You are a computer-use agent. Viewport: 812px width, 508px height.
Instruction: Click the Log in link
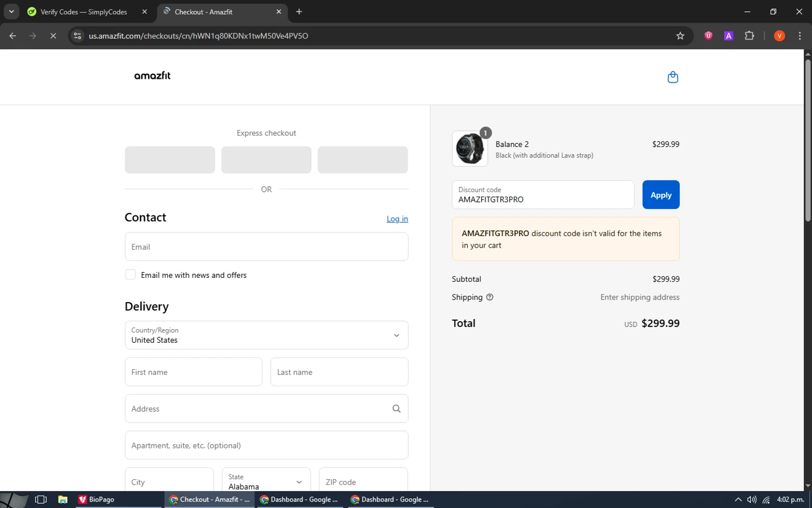click(x=397, y=219)
